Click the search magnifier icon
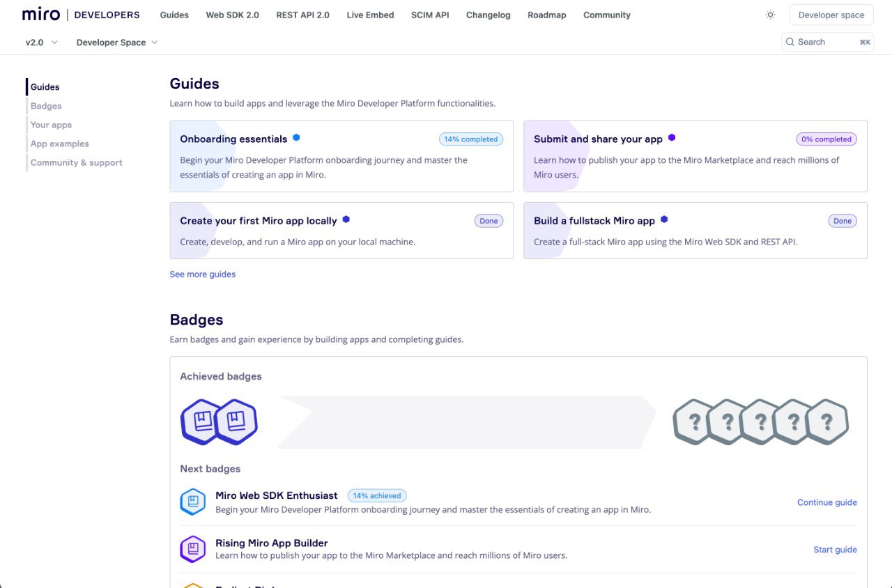Viewport: 892px width, 588px height. (x=790, y=42)
